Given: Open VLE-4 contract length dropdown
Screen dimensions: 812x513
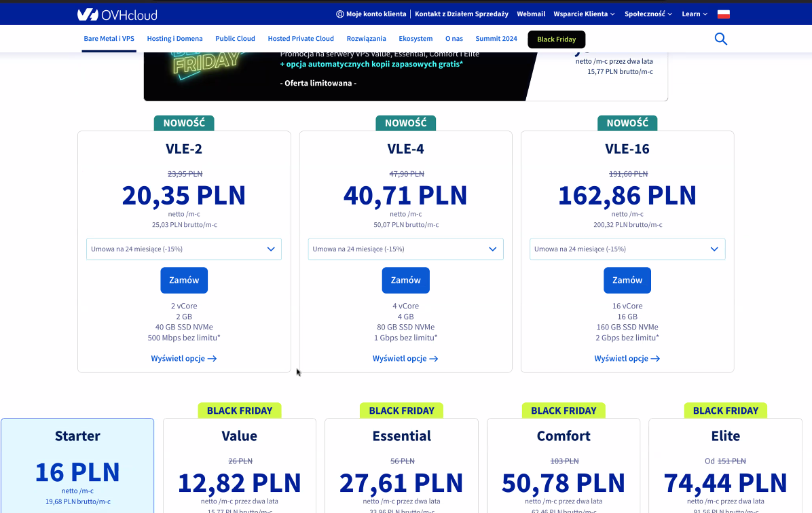Looking at the screenshot, I should pos(405,249).
